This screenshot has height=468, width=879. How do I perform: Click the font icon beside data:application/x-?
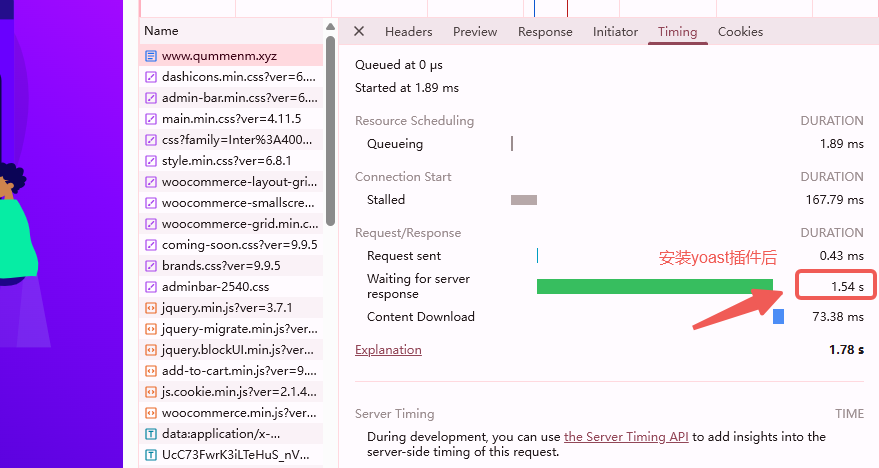click(x=151, y=434)
